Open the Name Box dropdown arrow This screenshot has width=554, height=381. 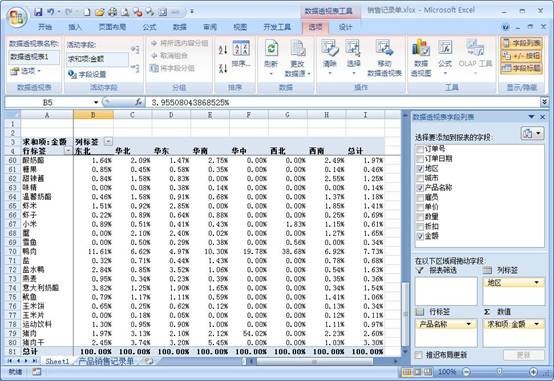coord(96,102)
